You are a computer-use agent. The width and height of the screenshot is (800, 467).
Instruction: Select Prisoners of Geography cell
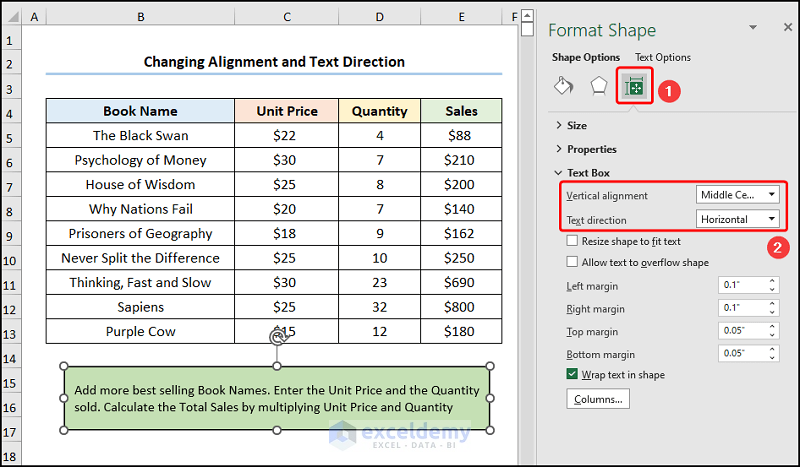(140, 233)
